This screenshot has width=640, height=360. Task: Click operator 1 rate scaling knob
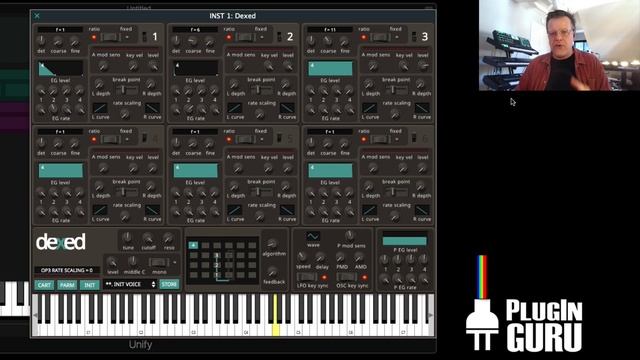coord(125,114)
